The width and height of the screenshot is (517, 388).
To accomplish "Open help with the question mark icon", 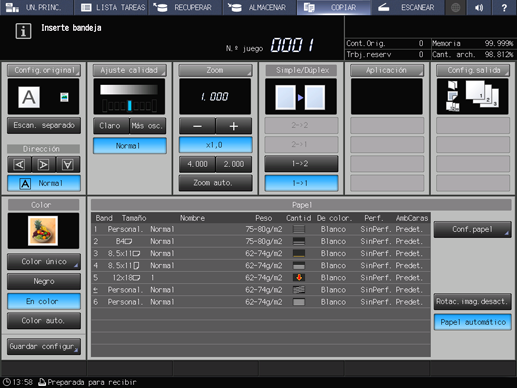I will pos(504,7).
